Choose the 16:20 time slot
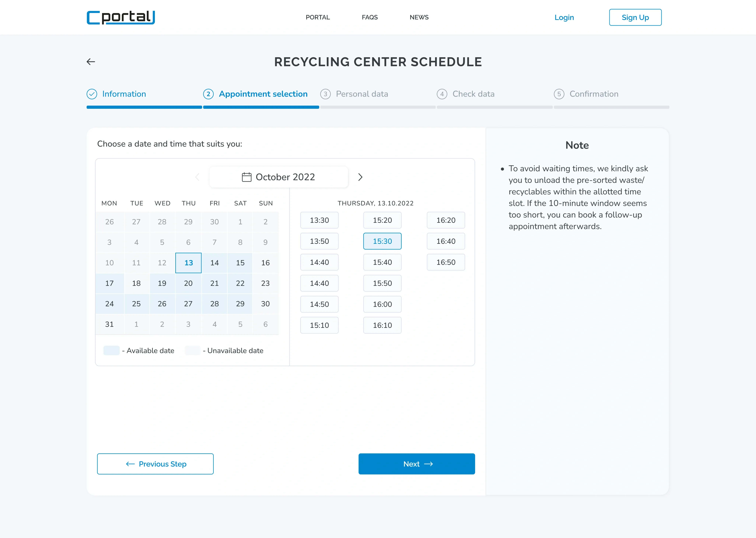 tap(446, 220)
